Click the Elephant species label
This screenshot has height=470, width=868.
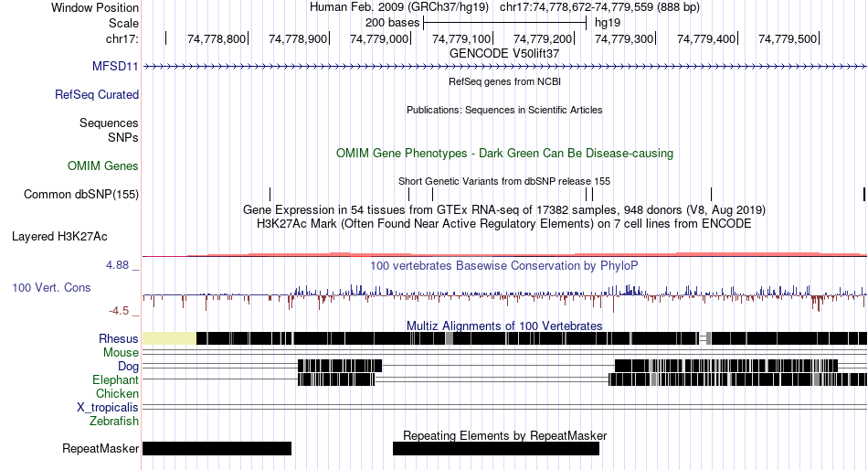click(115, 380)
